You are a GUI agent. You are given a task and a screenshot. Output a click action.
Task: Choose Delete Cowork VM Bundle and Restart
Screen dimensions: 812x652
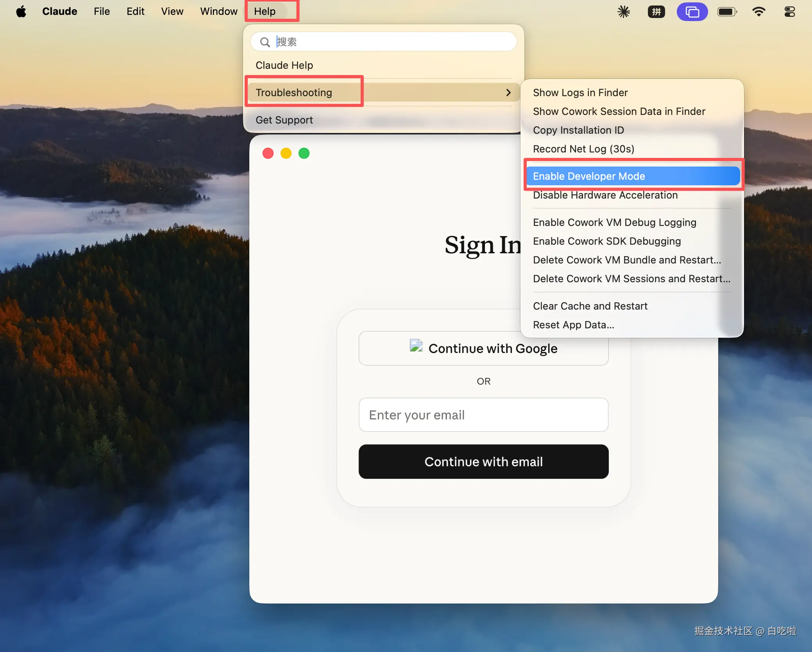coord(632,260)
